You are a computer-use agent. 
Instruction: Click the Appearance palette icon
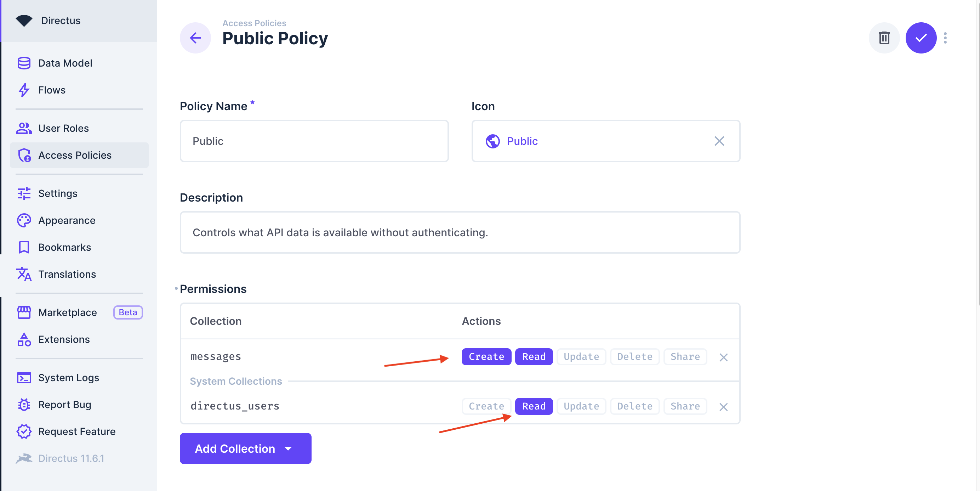pos(24,220)
